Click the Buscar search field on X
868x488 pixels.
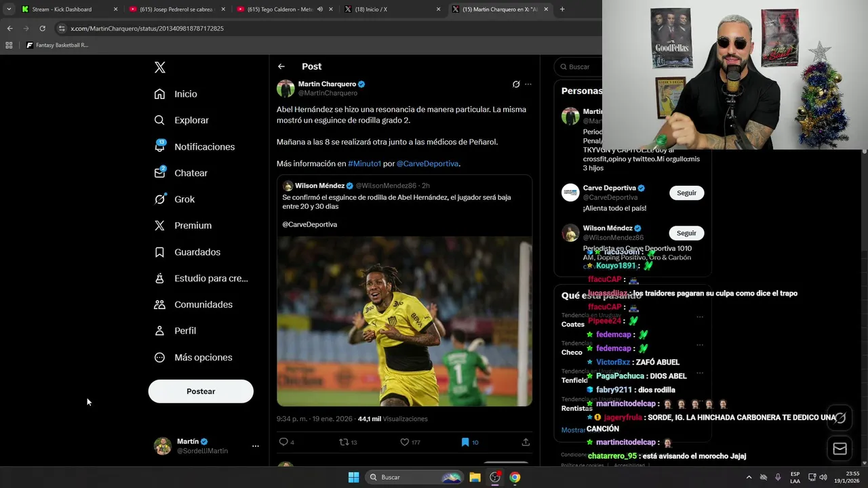tap(578, 66)
